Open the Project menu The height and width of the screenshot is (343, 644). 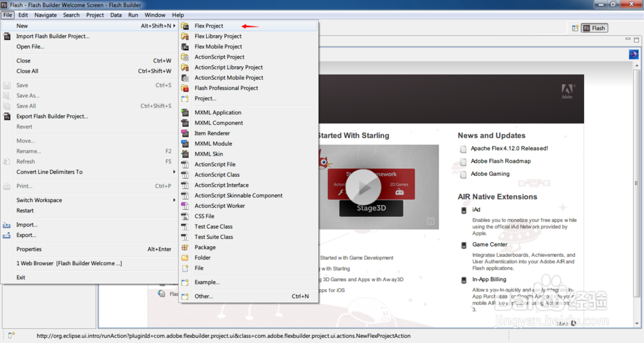click(x=95, y=15)
